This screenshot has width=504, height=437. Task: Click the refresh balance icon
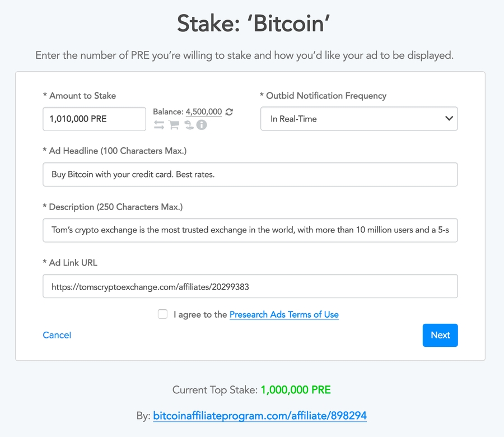coord(229,111)
